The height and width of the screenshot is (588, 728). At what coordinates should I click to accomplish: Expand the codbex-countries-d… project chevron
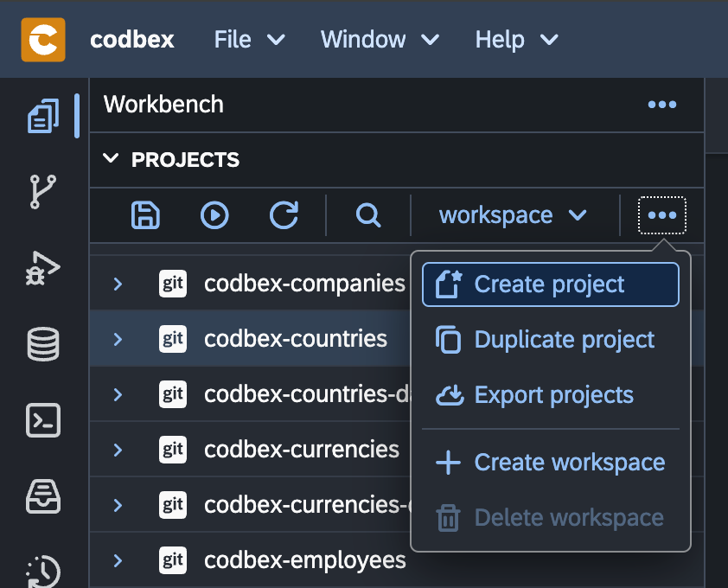point(118,394)
